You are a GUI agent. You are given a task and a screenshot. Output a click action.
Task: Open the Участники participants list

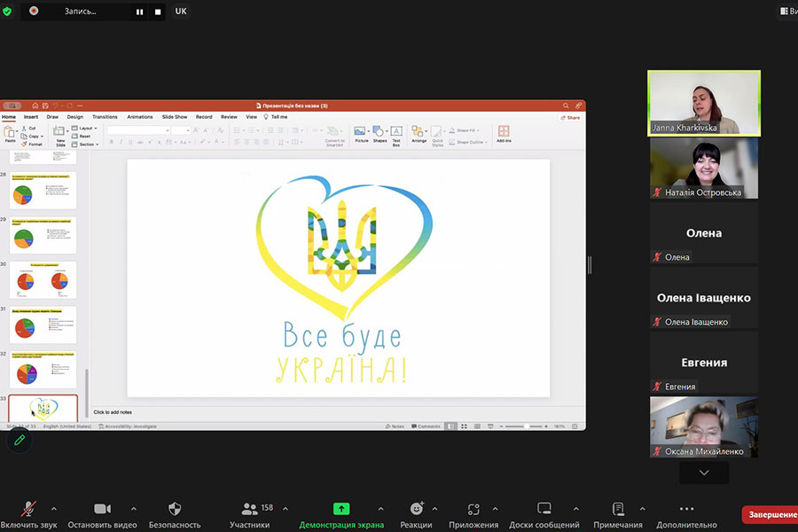click(x=250, y=509)
